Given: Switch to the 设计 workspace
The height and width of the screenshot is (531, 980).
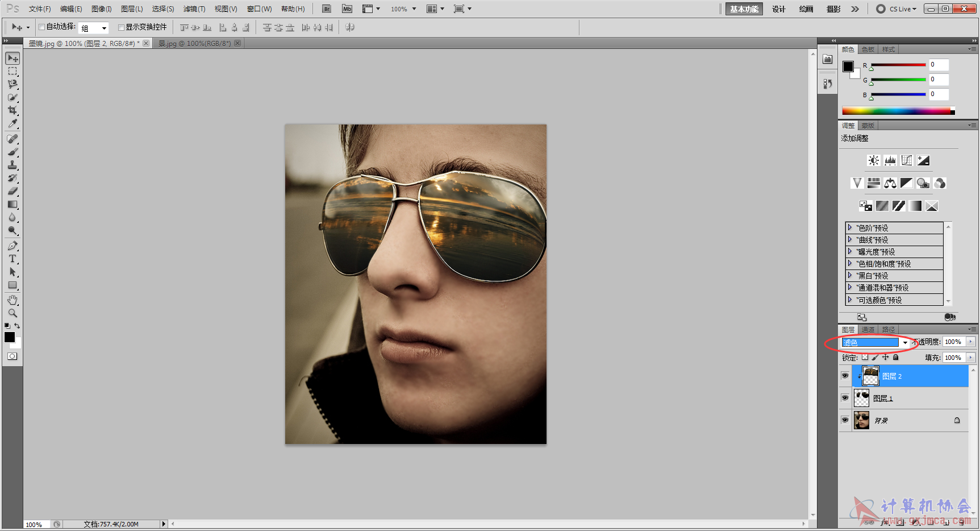Looking at the screenshot, I should 779,9.
